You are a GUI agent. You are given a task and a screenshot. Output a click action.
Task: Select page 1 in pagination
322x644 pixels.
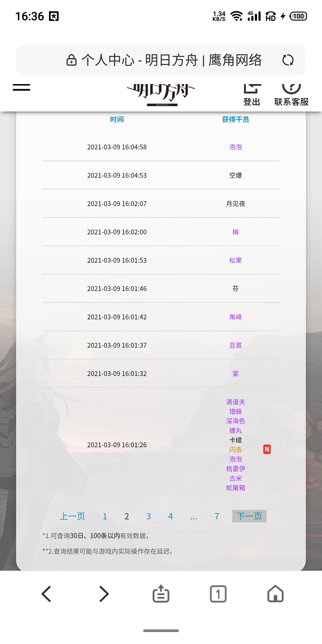105,516
